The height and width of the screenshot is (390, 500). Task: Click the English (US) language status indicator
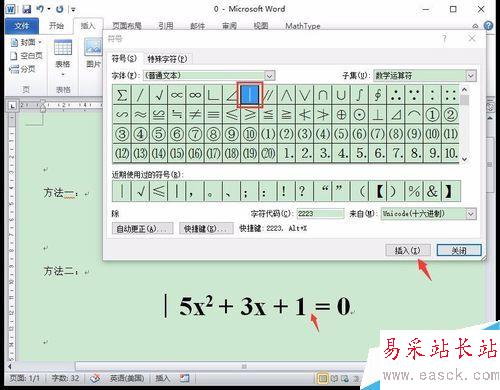[x=127, y=378]
